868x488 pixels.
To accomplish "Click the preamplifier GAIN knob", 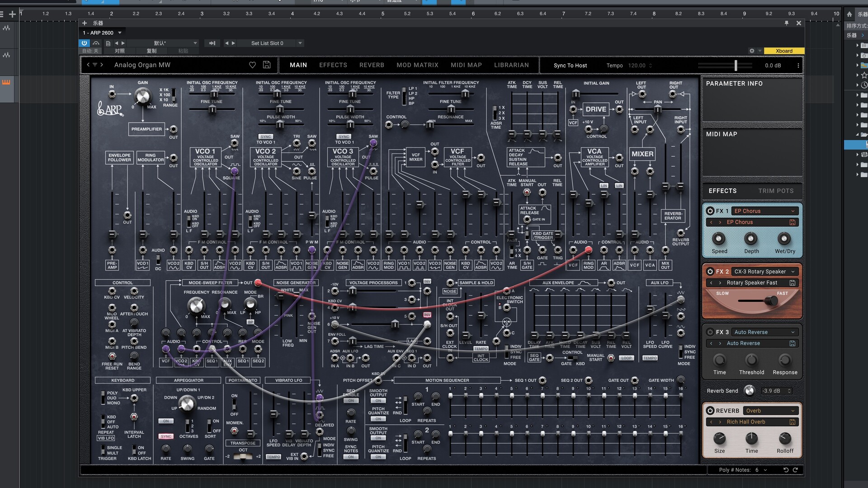I will 142,96.
